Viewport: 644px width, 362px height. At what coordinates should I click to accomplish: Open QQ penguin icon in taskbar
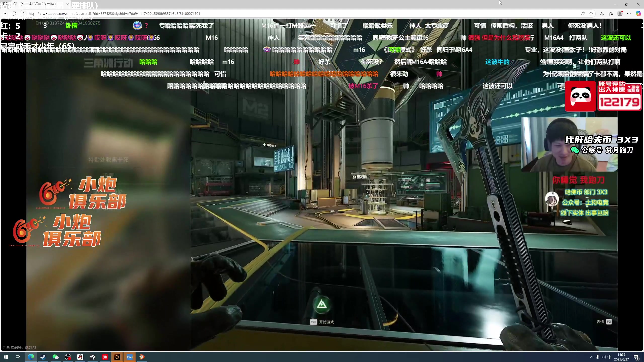pyautogui.click(x=80, y=357)
